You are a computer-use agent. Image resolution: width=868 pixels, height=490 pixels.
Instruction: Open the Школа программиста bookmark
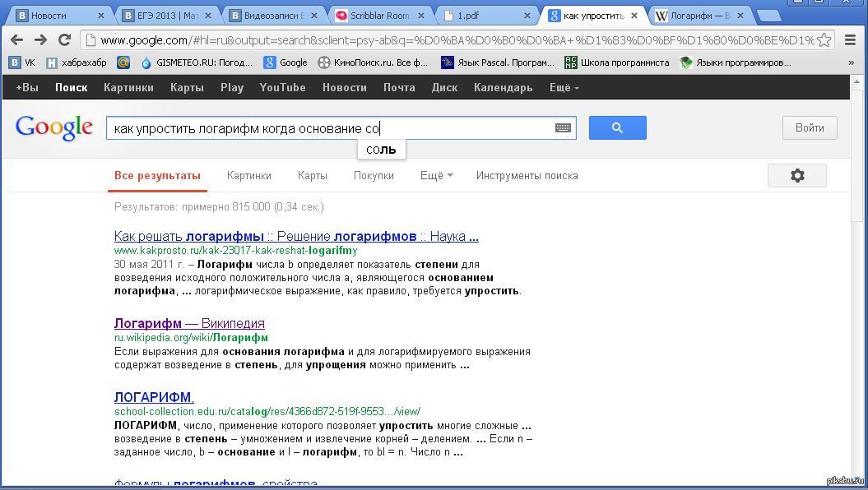(617, 62)
